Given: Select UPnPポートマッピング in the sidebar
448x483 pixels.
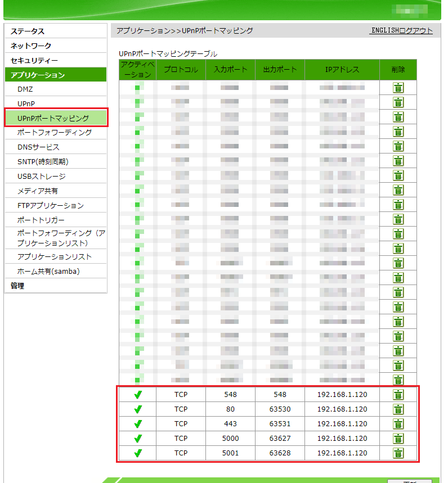Looking at the screenshot, I should click(56, 118).
